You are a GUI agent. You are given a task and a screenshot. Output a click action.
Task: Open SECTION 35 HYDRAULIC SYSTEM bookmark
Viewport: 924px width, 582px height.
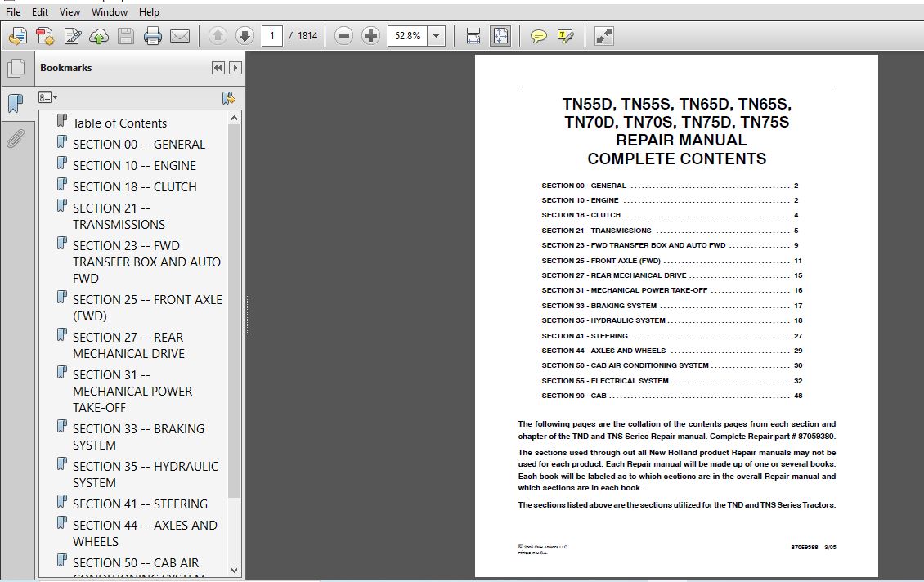(x=146, y=475)
